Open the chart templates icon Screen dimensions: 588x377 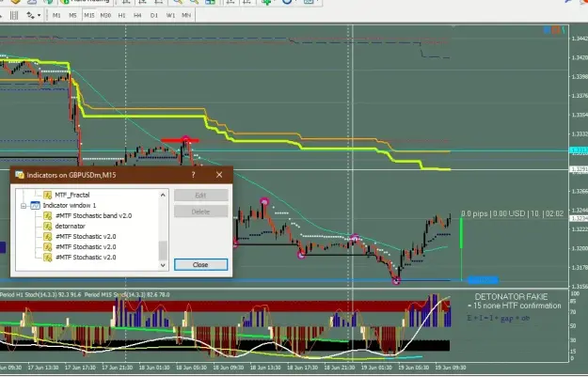point(29,15)
